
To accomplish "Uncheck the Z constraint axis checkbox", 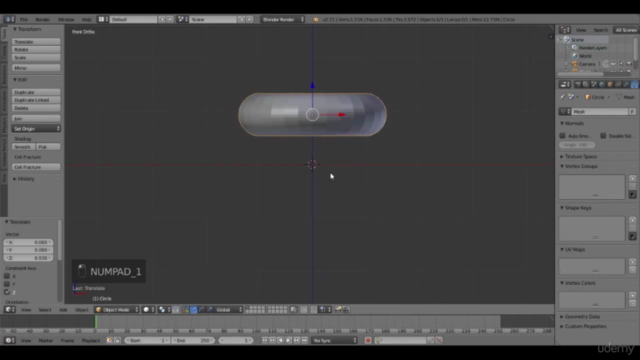I will click(x=7, y=292).
